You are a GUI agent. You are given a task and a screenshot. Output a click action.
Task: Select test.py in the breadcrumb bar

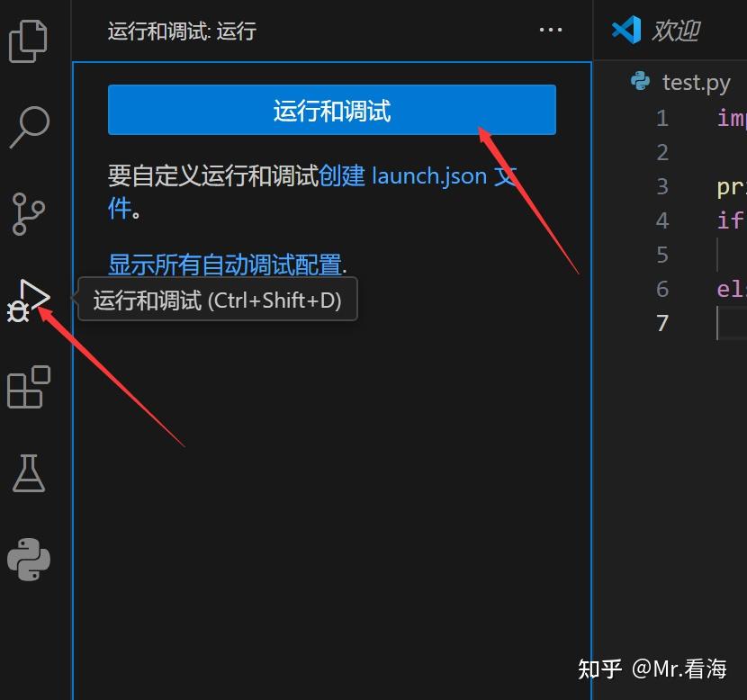click(x=696, y=83)
